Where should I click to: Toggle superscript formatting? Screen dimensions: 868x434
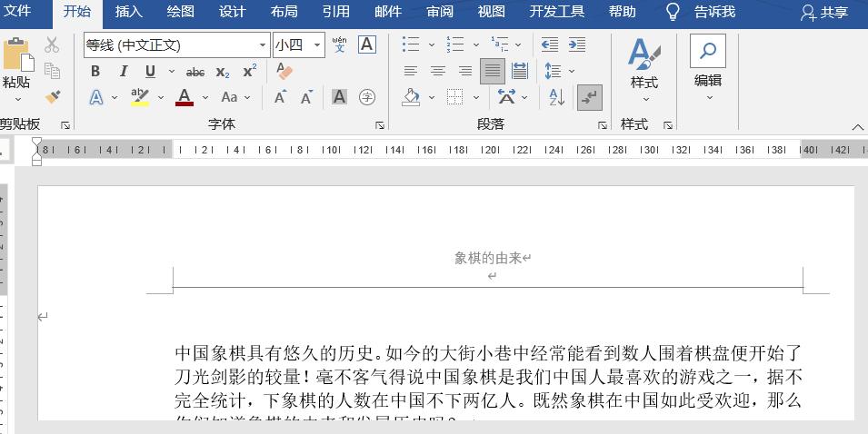[x=250, y=71]
